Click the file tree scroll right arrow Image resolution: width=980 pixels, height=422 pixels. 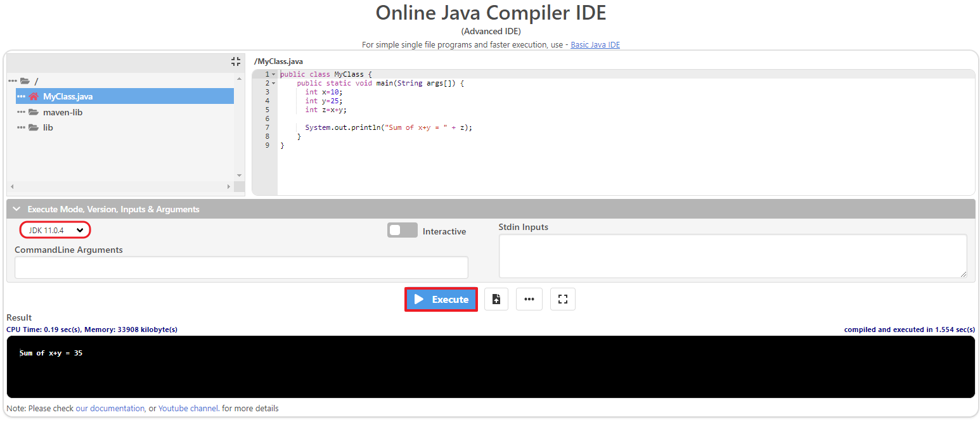pos(229,187)
